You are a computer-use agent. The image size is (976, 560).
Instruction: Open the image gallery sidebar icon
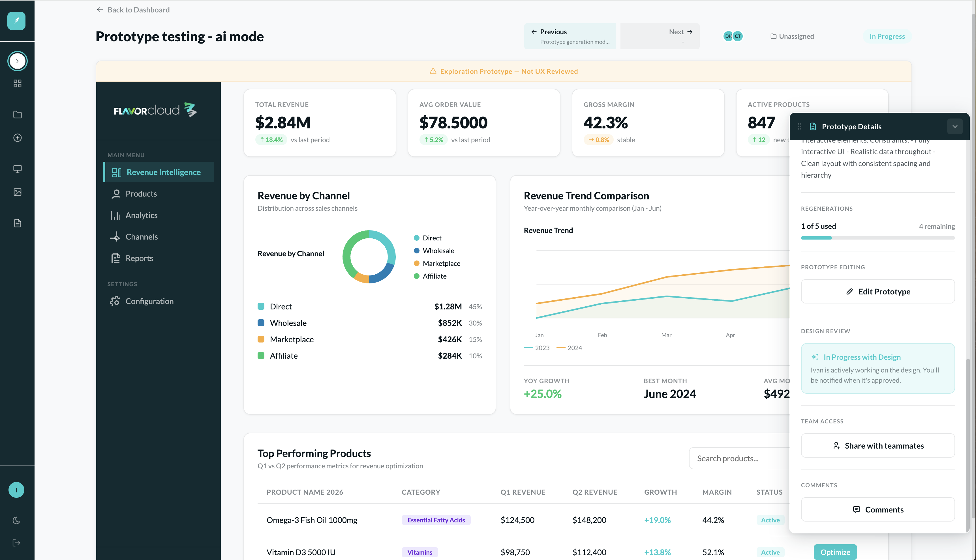click(17, 192)
